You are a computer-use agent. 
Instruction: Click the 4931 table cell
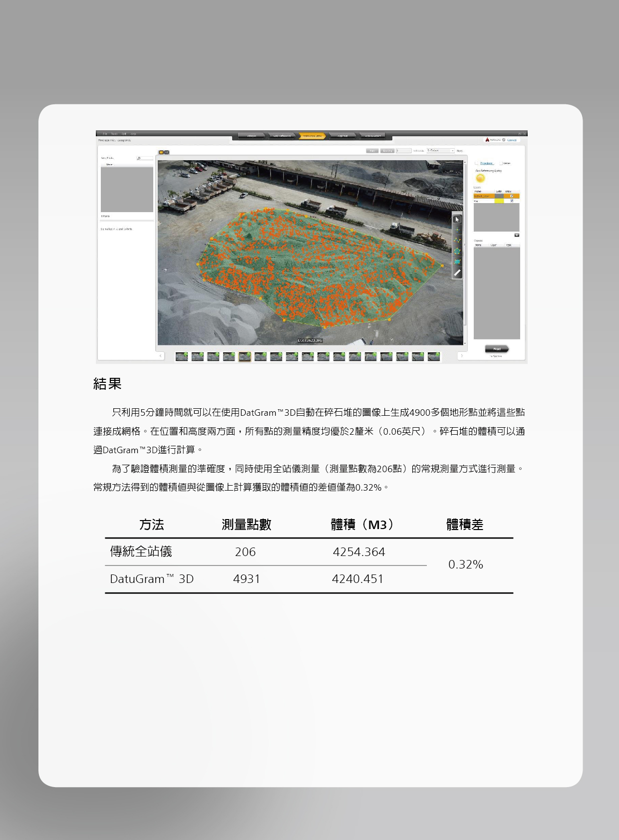tap(247, 579)
